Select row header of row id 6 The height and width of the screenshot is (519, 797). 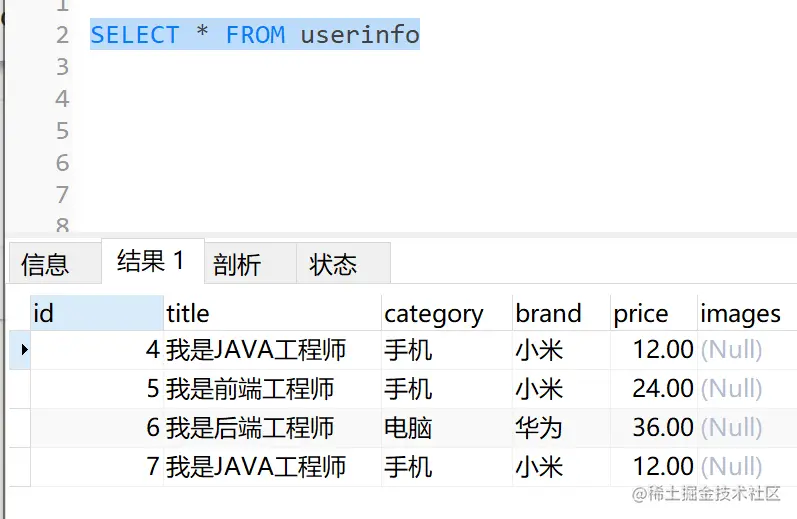[20, 428]
